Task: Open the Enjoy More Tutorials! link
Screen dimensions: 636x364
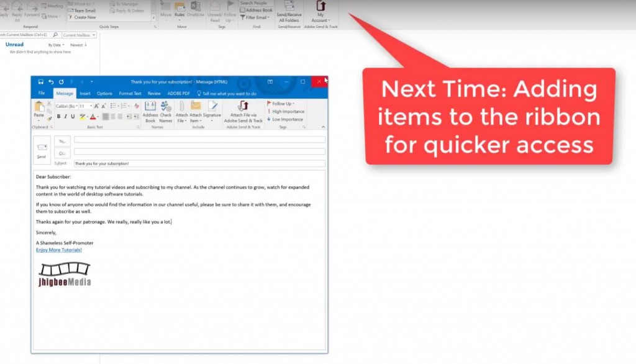Action: click(x=59, y=250)
